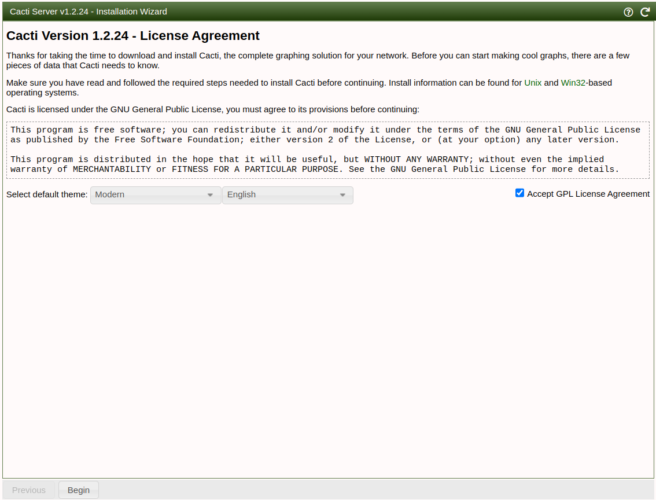Screen dimensions: 656x500
Task: Open the help icon in wizard header
Action: pyautogui.click(x=628, y=12)
